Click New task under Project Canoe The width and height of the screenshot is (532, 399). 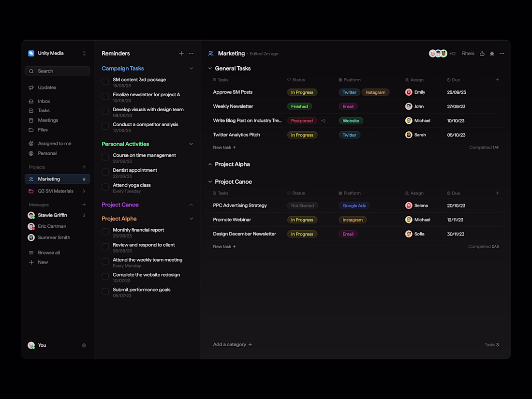[x=224, y=246]
